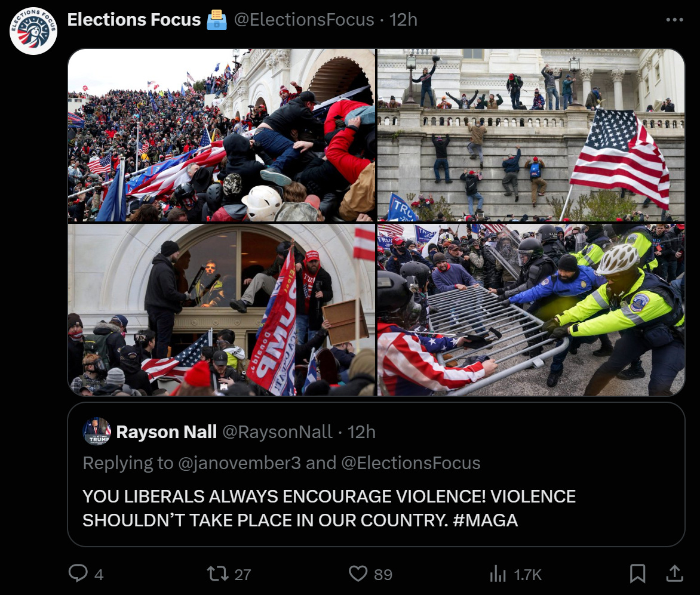The image size is (700, 595).
Task: Open top-left crowd on steps photo
Action: tap(222, 135)
